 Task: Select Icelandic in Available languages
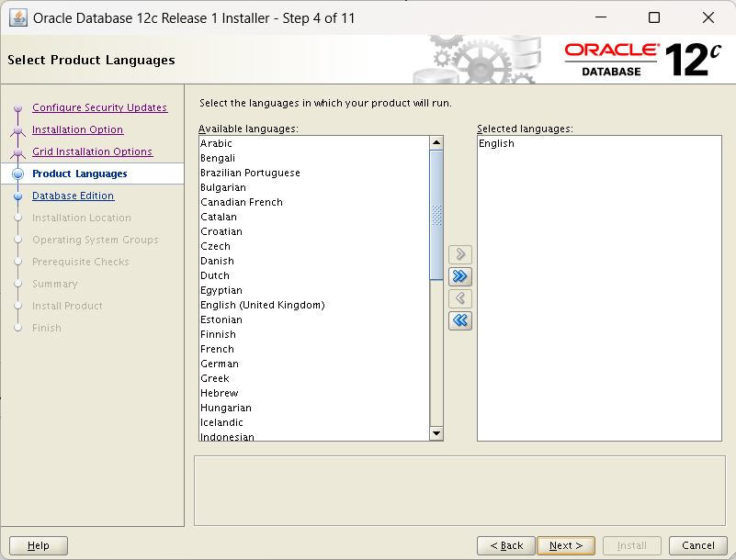(x=314, y=422)
